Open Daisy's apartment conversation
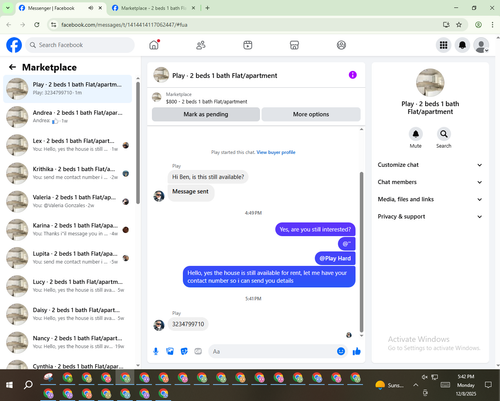The width and height of the screenshot is (500, 401). (68, 314)
